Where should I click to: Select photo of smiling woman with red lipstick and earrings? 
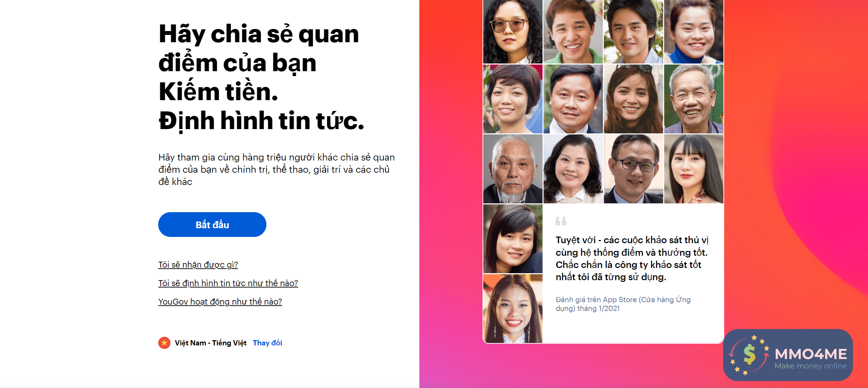[x=513, y=308]
